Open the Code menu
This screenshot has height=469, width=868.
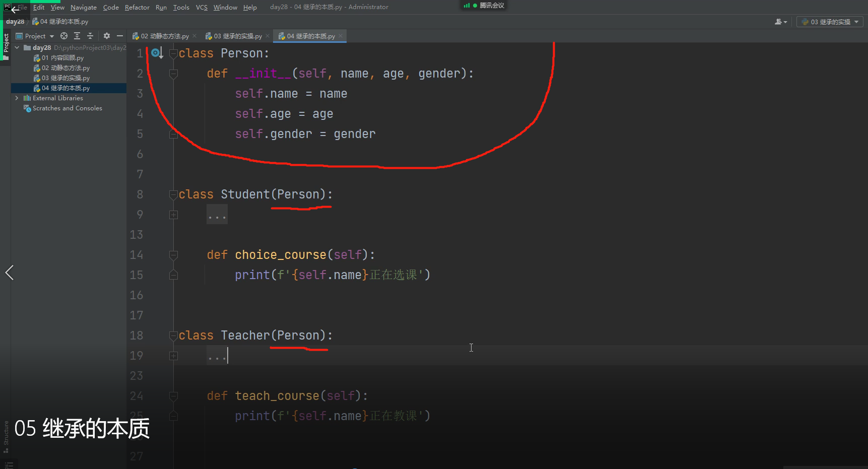tap(111, 7)
